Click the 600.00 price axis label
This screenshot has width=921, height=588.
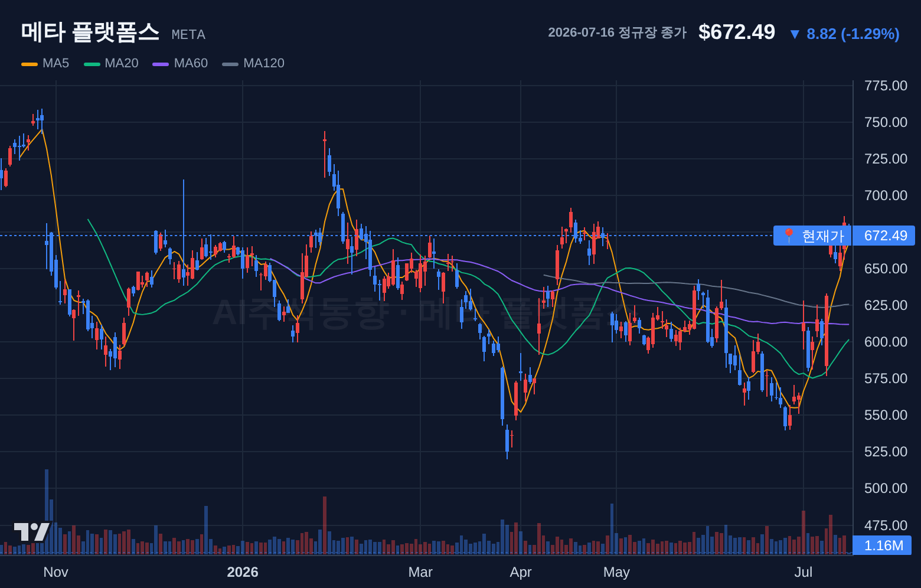(x=886, y=342)
